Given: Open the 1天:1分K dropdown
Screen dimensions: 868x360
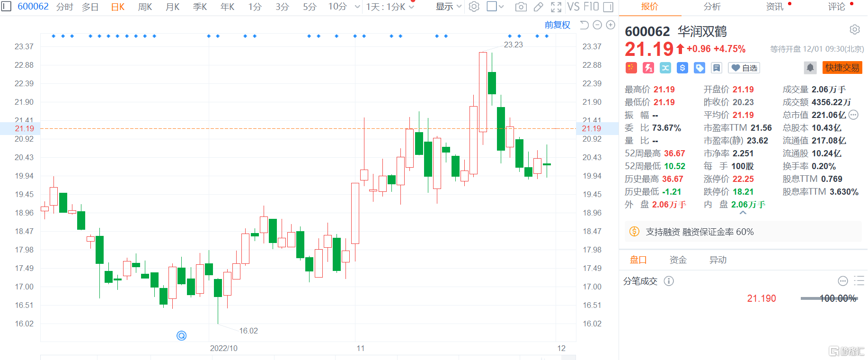Looking at the screenshot, I should click(x=390, y=7).
